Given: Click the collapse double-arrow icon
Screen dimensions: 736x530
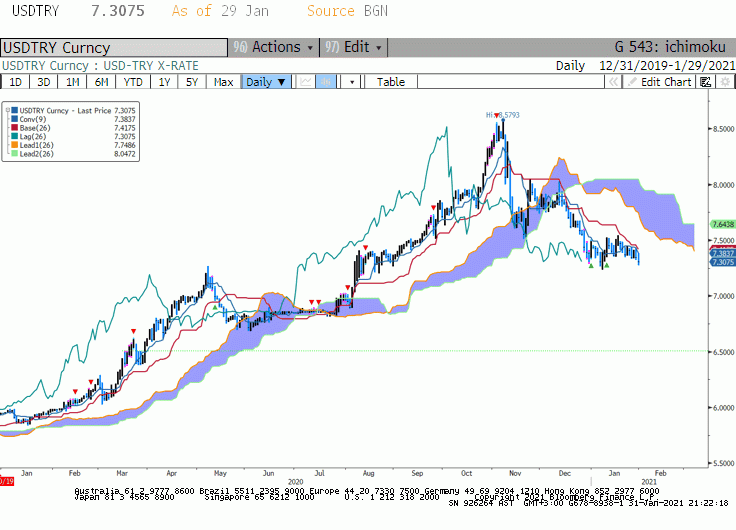Looking at the screenshot, I should click(x=613, y=82).
